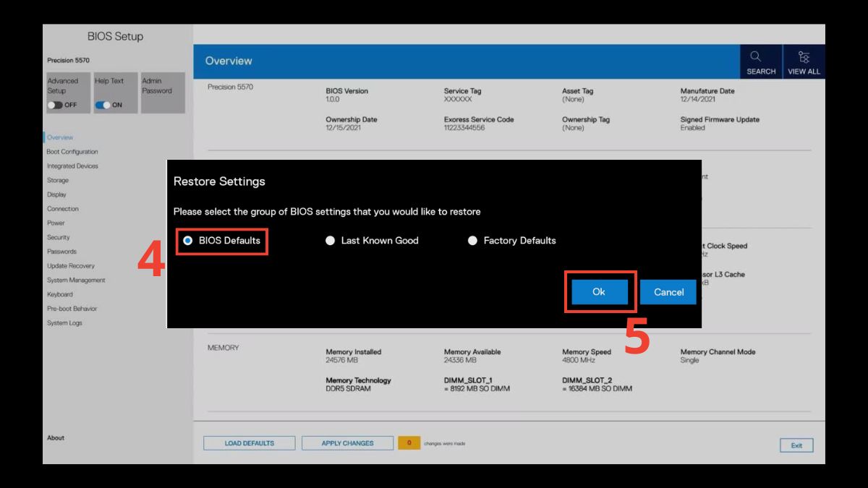Choose the Last Known Good option

[x=331, y=241]
